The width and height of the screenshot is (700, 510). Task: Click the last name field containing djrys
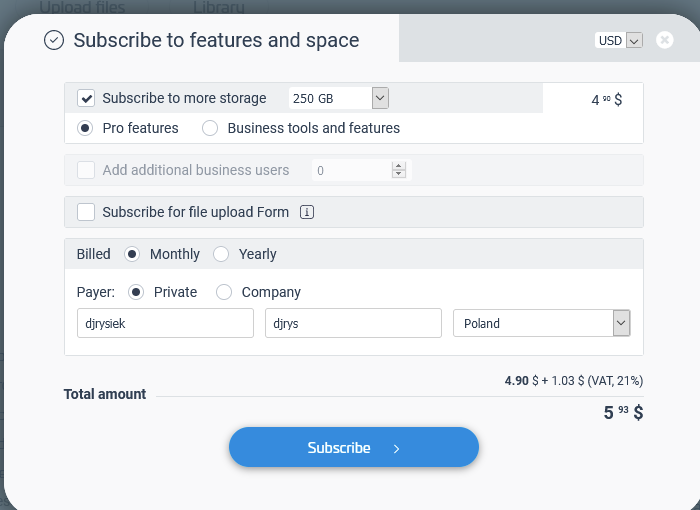pyautogui.click(x=353, y=323)
